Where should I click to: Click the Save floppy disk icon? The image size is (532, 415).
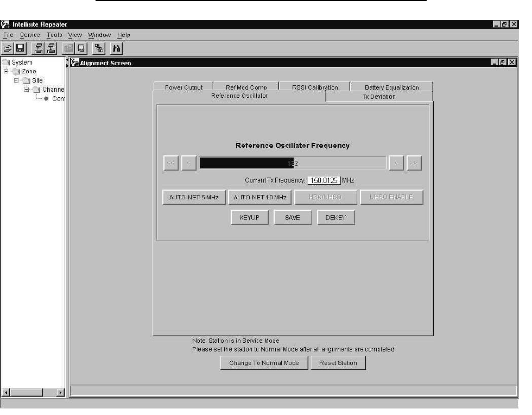(21, 48)
